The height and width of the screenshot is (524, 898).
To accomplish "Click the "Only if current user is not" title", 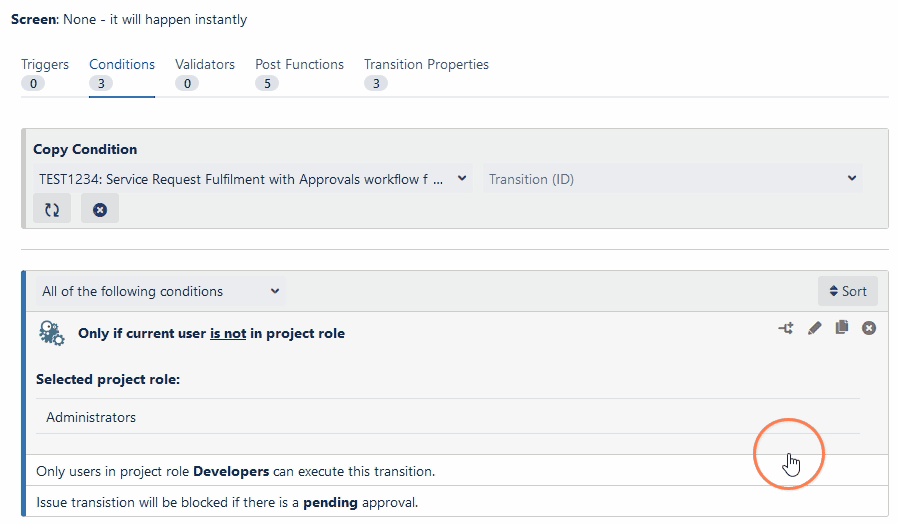I will pyautogui.click(x=211, y=334).
